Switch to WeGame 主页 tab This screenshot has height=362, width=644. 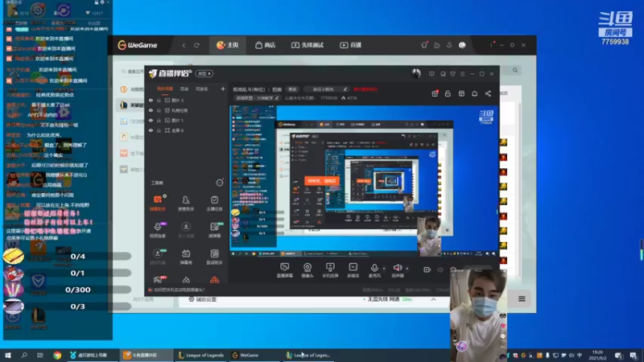(x=228, y=45)
